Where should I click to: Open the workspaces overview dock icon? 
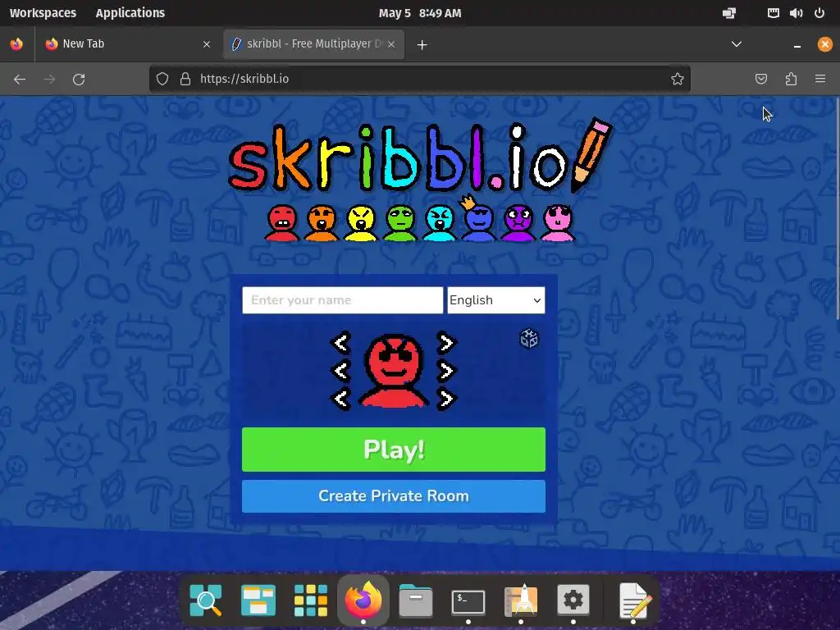[x=258, y=600]
